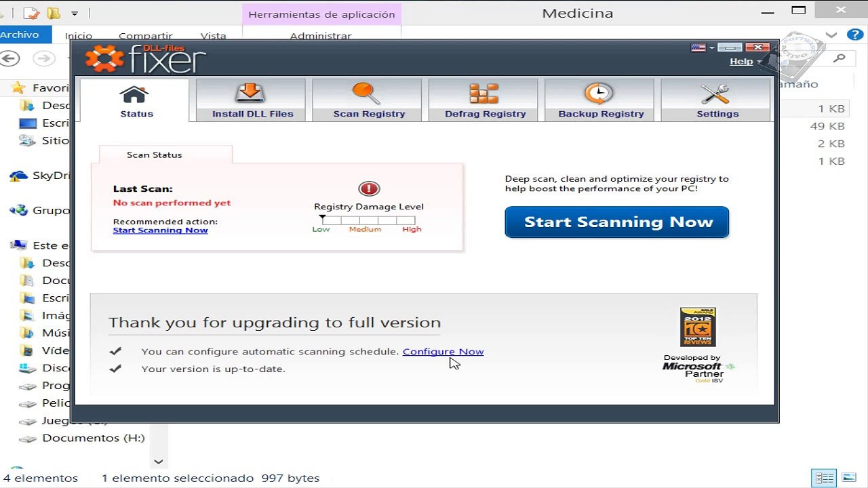Select SkyDrive in Explorer sidebar
This screenshot has height=488, width=868.
pyautogui.click(x=41, y=176)
